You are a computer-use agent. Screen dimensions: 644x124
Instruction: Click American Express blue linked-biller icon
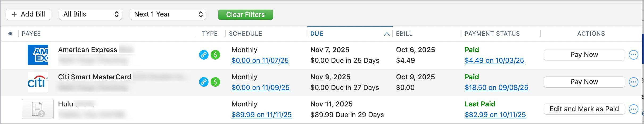click(204, 55)
